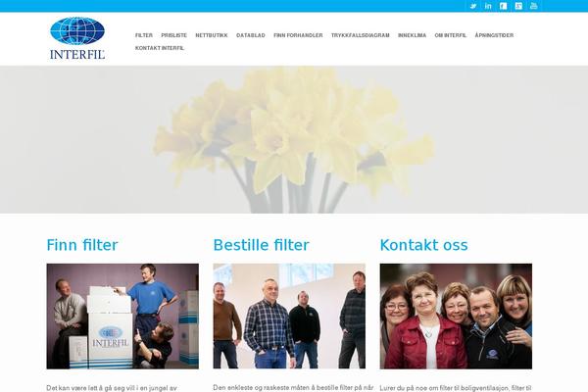Open the Om Interfil menu item
Image resolution: width=588 pixels, height=392 pixels.
pyautogui.click(x=451, y=35)
